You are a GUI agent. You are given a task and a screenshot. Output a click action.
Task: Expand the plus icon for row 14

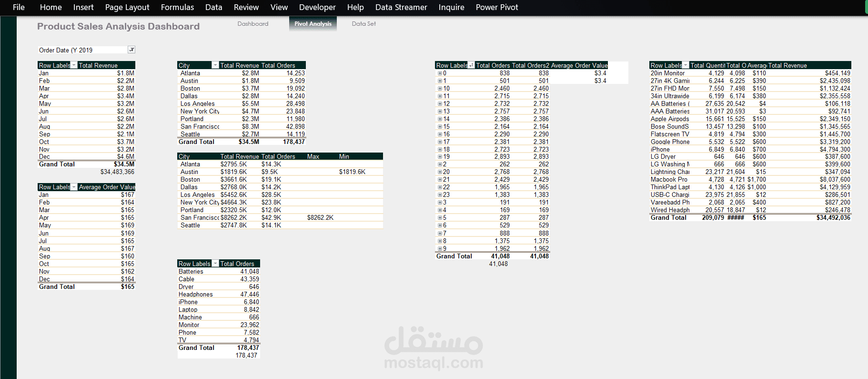tap(440, 119)
